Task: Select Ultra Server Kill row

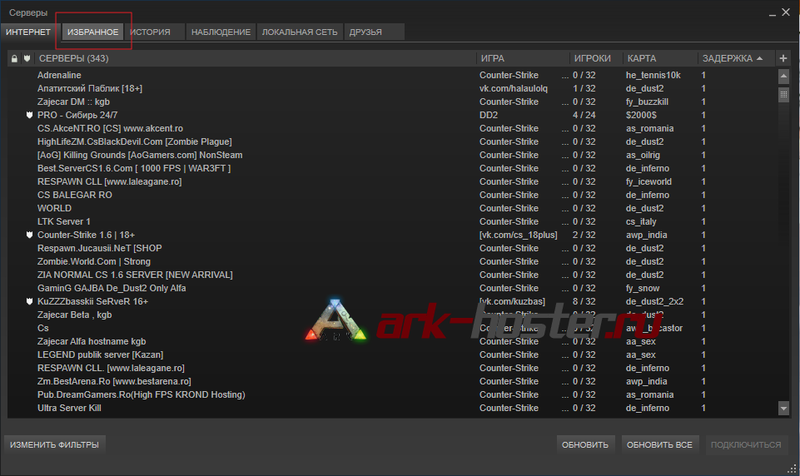Action: coord(391,408)
